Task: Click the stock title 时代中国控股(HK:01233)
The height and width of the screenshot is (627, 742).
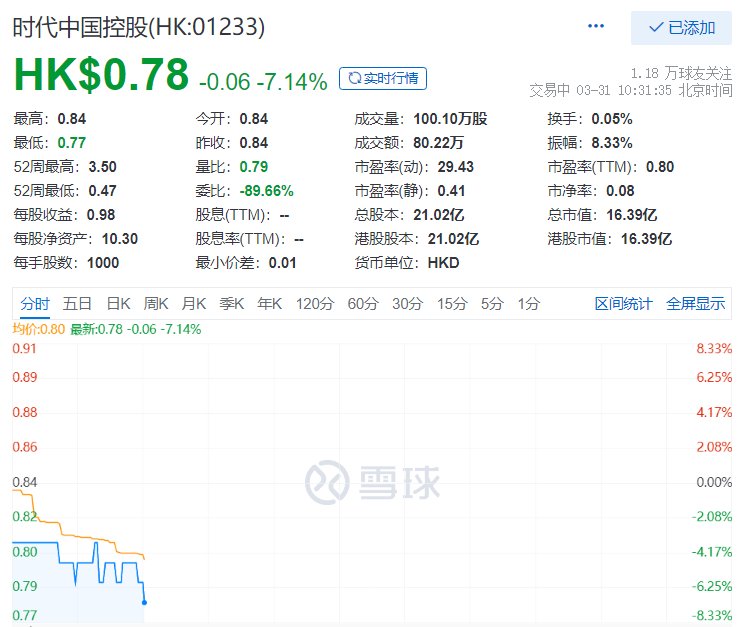Action: click(139, 27)
